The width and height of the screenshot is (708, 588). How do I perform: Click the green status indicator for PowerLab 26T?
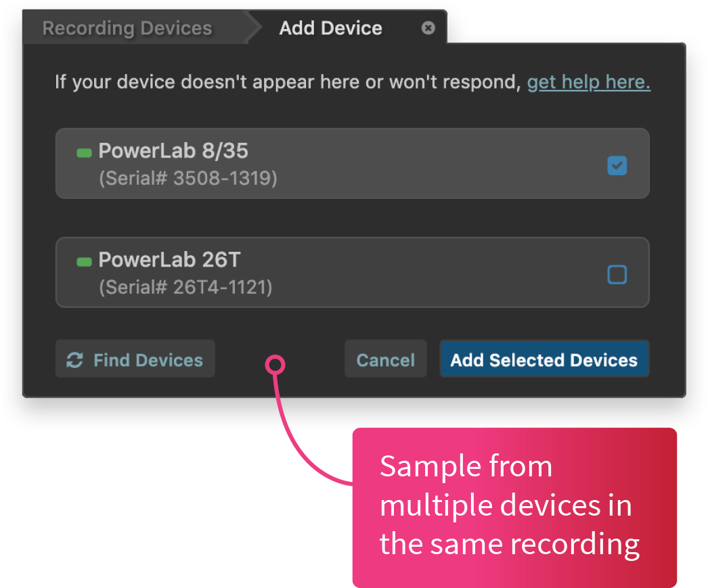coord(84,262)
